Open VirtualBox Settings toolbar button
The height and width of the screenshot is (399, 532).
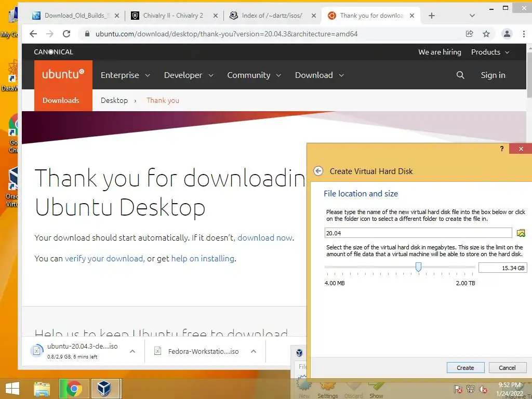[327, 390]
